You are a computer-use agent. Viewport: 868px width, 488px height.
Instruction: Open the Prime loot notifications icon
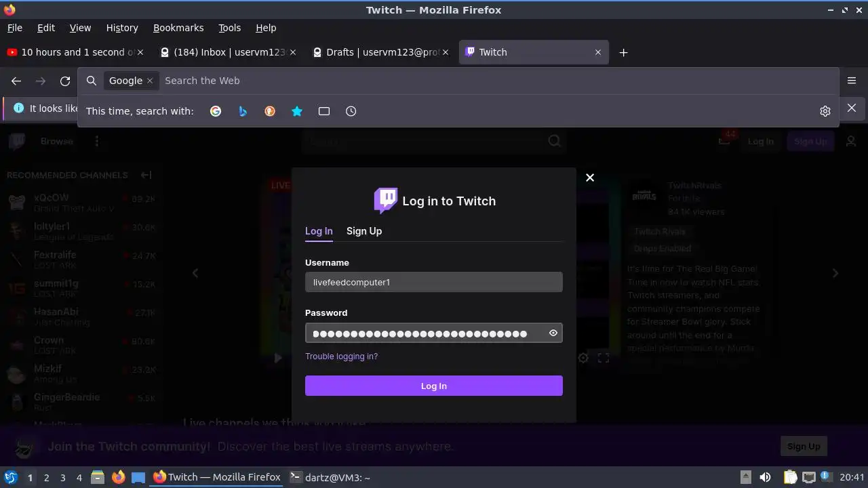coord(726,140)
